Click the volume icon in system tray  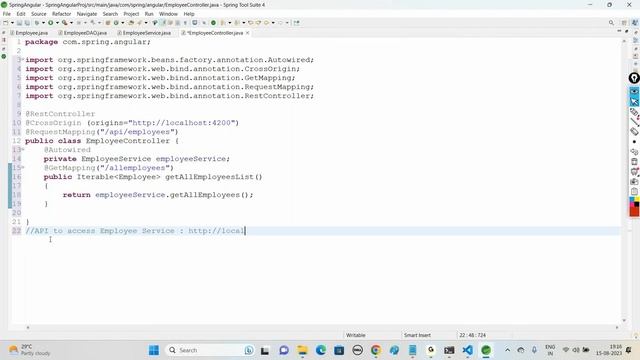[576, 350]
